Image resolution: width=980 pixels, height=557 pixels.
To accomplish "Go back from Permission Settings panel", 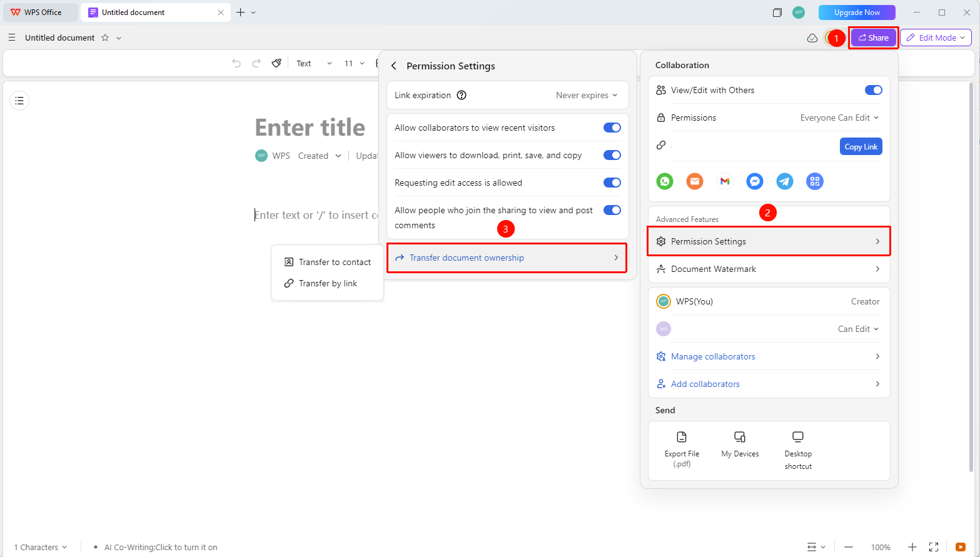I will [394, 66].
